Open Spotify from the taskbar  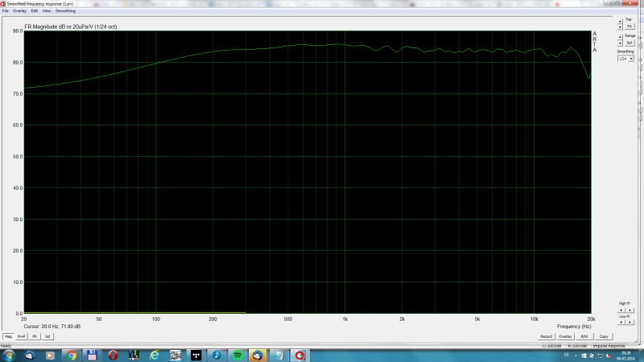pyautogui.click(x=237, y=356)
